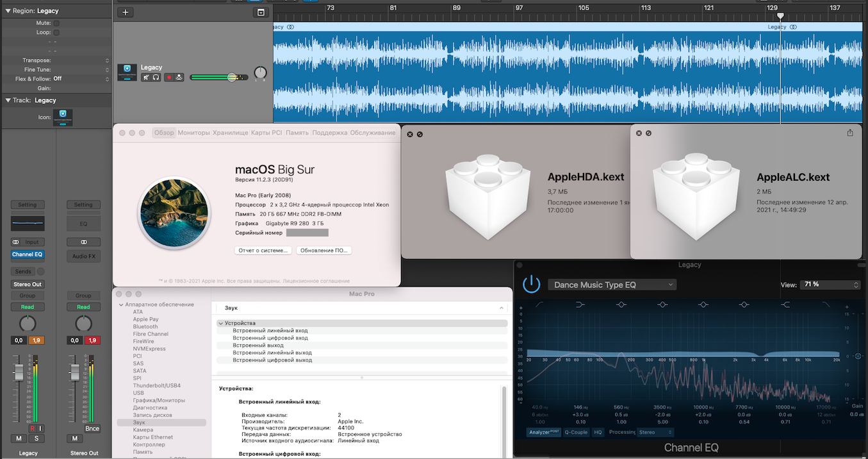Mute the Stereo Out channel strip
Viewport: 868px width, 459px height.
point(74,438)
